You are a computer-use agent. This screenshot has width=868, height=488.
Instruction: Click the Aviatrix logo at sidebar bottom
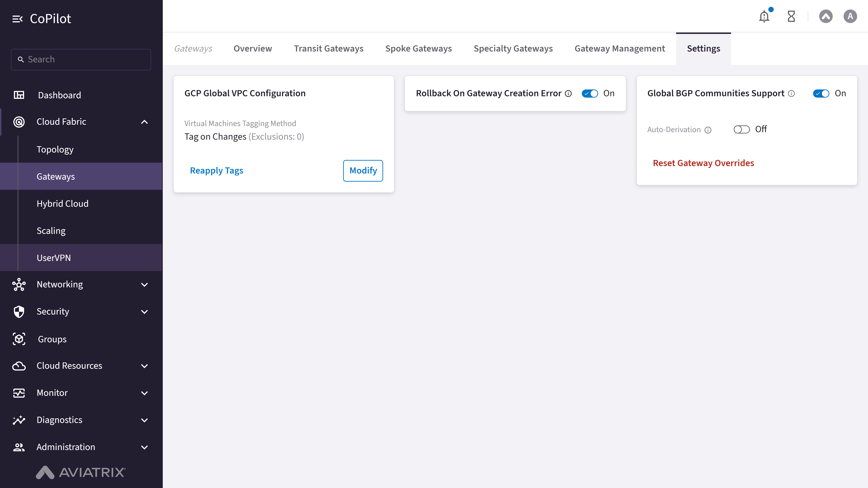point(81,472)
